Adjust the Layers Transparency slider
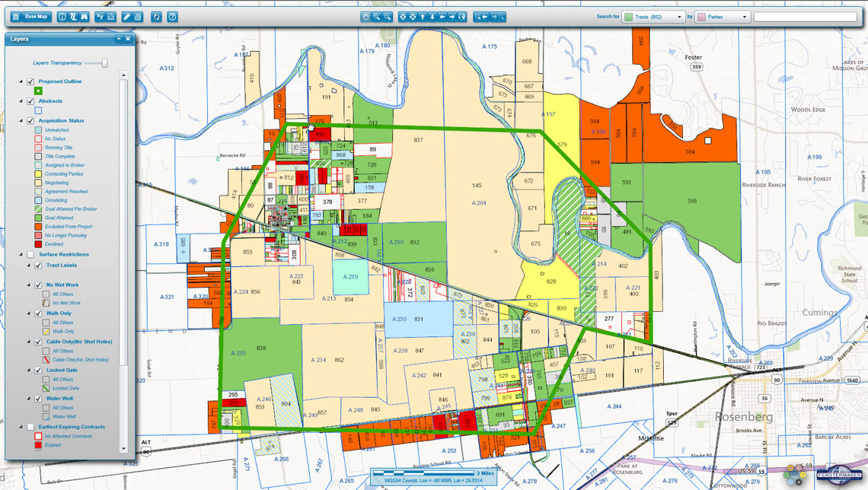This screenshot has height=490, width=868. pos(104,62)
